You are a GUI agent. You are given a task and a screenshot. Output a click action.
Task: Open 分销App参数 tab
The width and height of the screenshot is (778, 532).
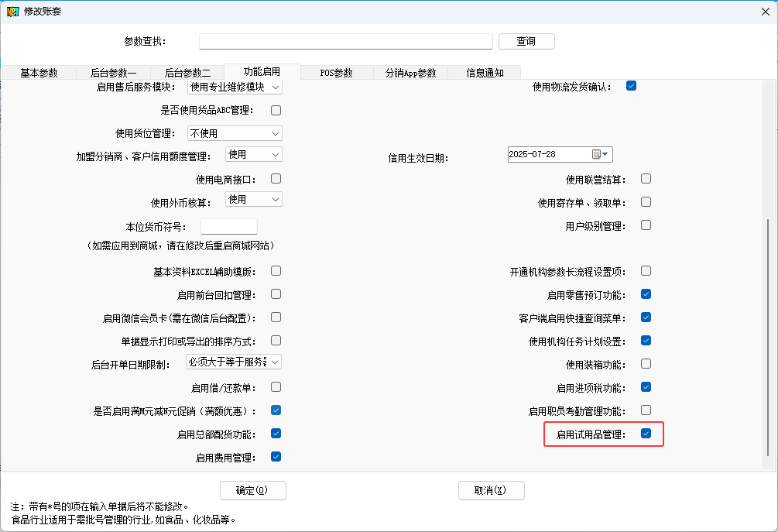[411, 73]
